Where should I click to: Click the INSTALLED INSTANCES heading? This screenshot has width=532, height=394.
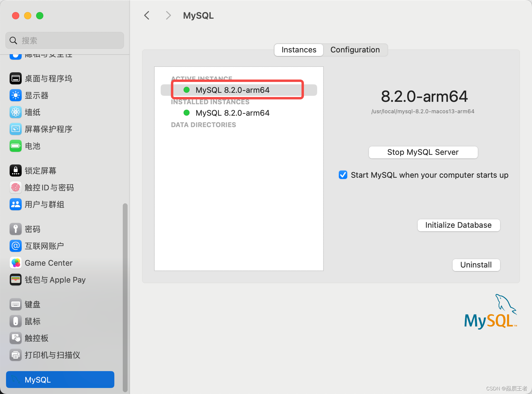click(x=210, y=102)
